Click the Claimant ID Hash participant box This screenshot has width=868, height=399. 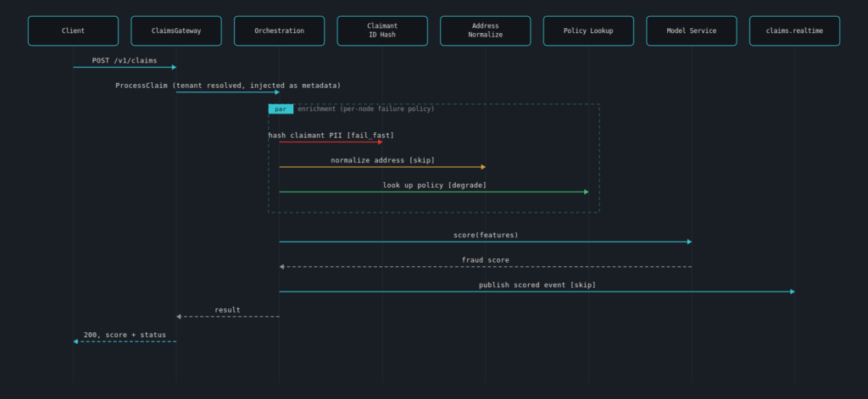(382, 31)
